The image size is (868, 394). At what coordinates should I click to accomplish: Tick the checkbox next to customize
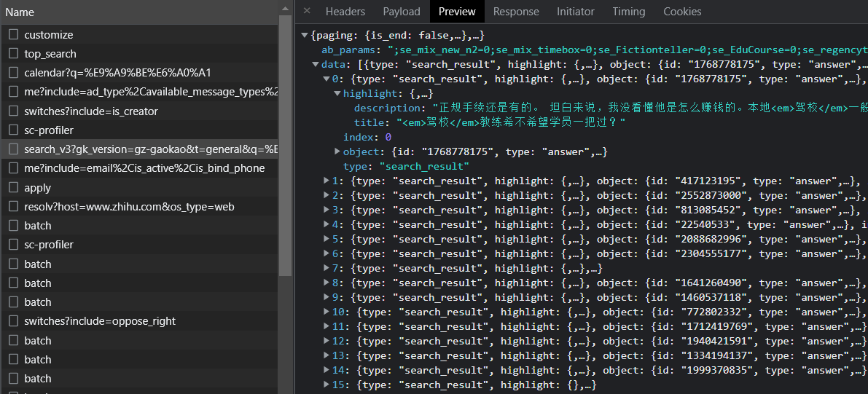pos(13,34)
